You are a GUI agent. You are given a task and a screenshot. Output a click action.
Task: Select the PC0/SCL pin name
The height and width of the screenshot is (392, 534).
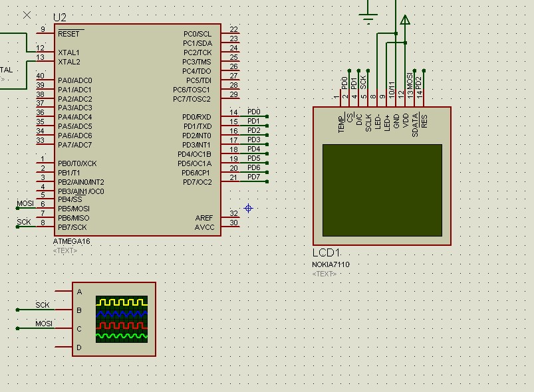[x=198, y=34]
